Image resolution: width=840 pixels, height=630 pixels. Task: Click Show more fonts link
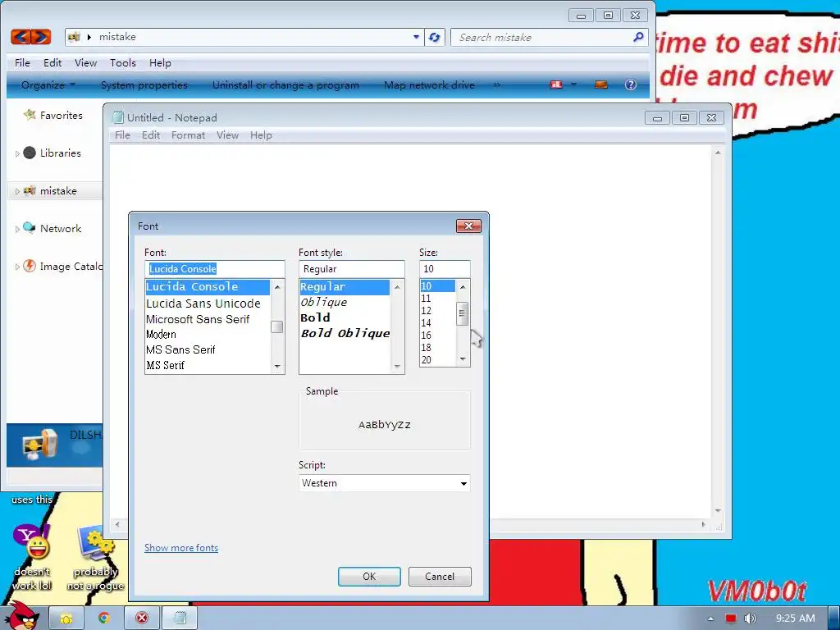click(x=181, y=547)
